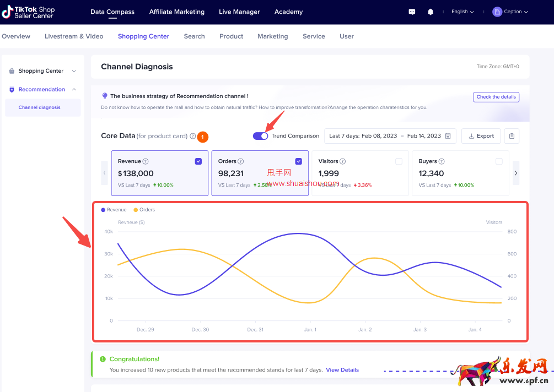Open the notifications bell
Screen dimensions: 554x392
click(x=431, y=12)
